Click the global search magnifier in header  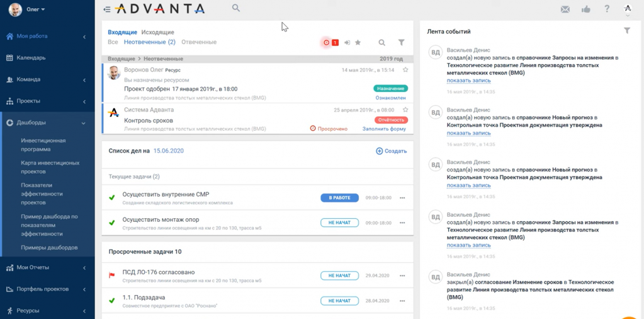click(236, 8)
